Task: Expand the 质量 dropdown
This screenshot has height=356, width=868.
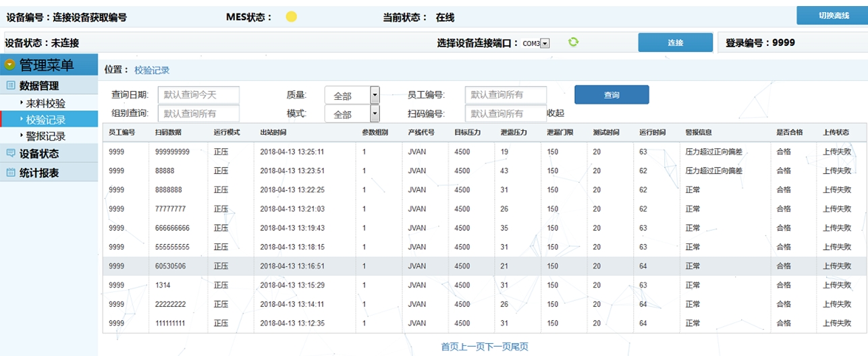Action: click(375, 95)
